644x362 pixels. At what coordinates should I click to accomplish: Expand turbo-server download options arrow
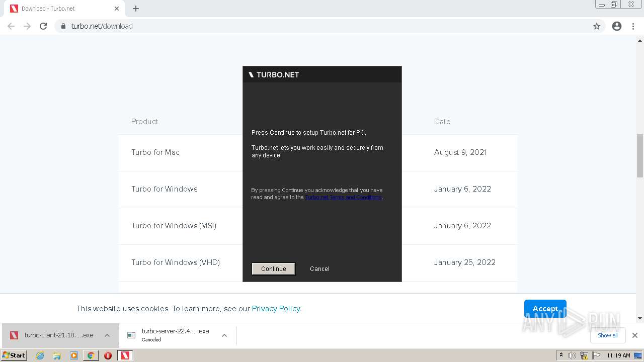224,335
